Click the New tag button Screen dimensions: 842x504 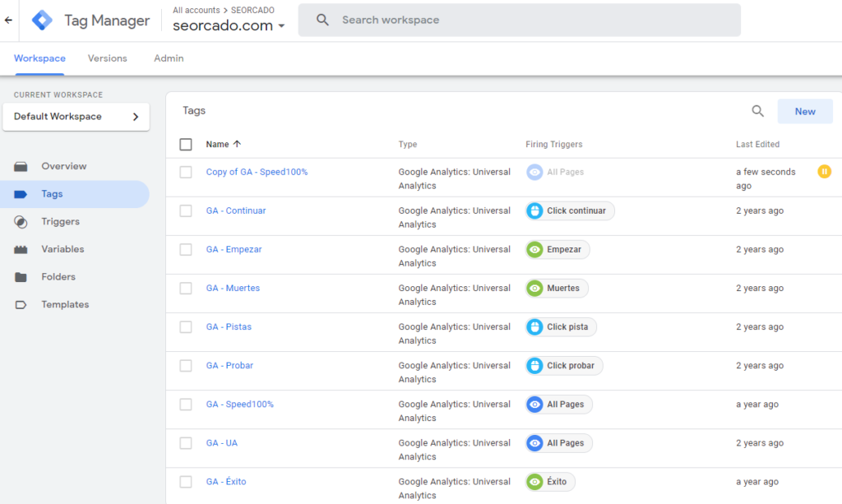pyautogui.click(x=805, y=111)
